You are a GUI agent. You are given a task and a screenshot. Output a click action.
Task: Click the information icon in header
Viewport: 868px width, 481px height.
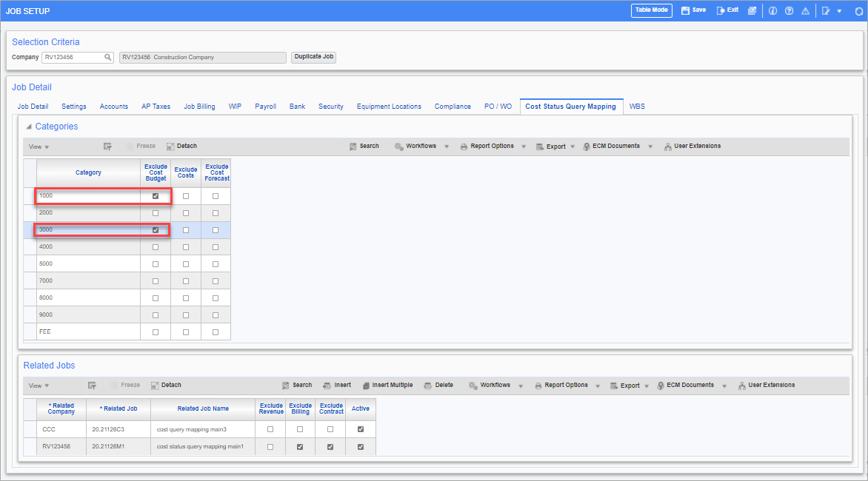772,11
